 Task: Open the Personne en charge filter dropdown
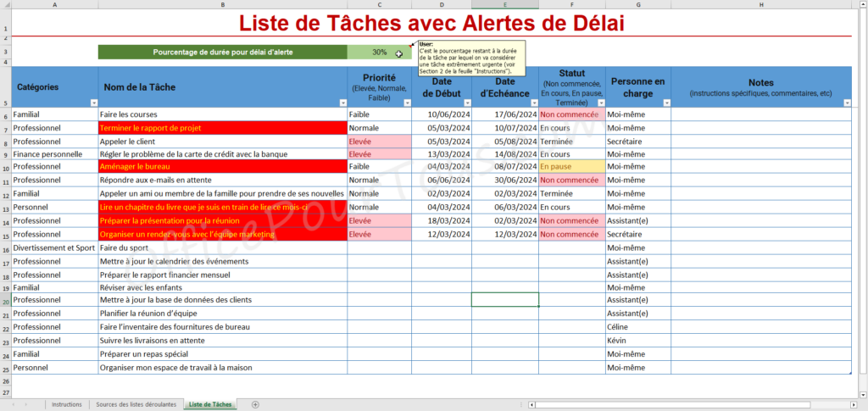click(666, 103)
